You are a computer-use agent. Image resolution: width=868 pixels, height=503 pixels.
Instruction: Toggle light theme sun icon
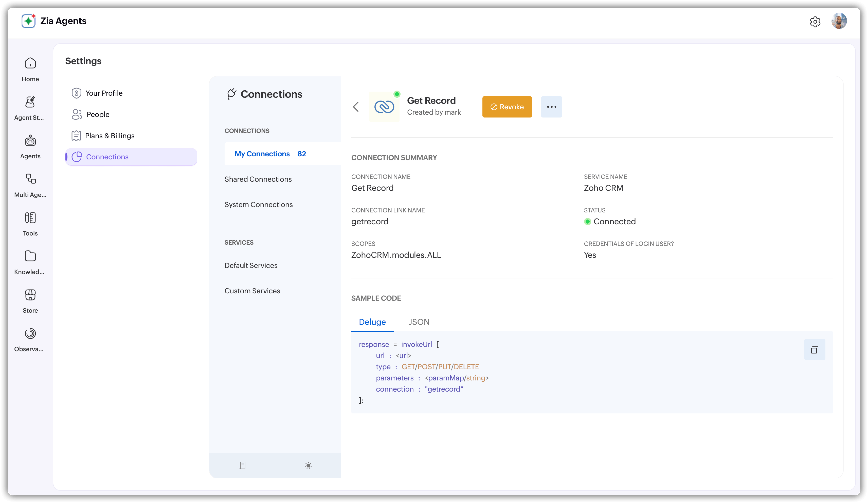click(308, 465)
